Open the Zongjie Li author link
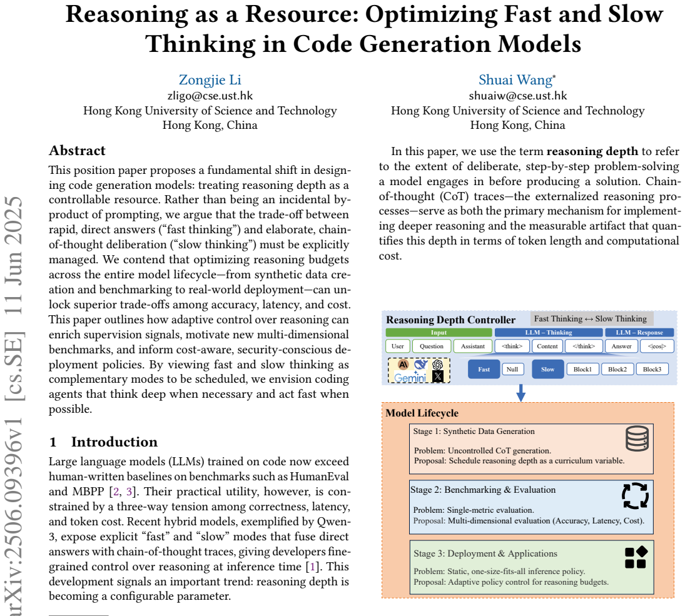Image resolution: width=685 pixels, height=616 pixels. [210, 80]
